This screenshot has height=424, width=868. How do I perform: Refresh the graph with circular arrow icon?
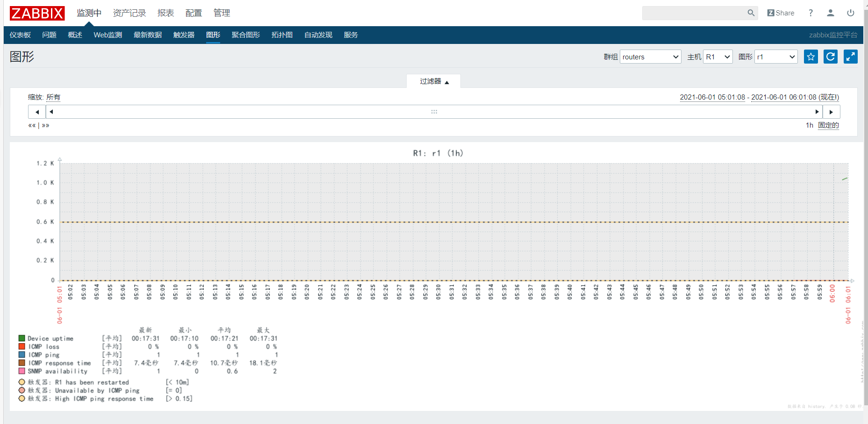pos(831,57)
